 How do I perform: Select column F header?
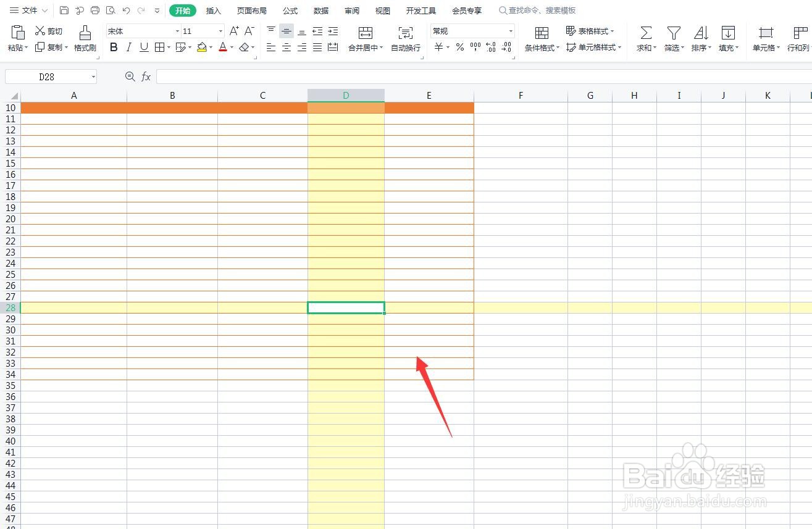(x=521, y=96)
